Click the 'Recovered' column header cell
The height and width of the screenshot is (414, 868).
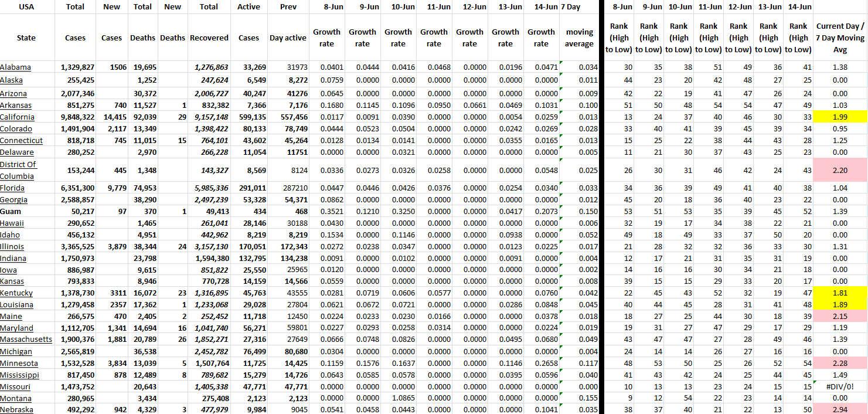[209, 38]
